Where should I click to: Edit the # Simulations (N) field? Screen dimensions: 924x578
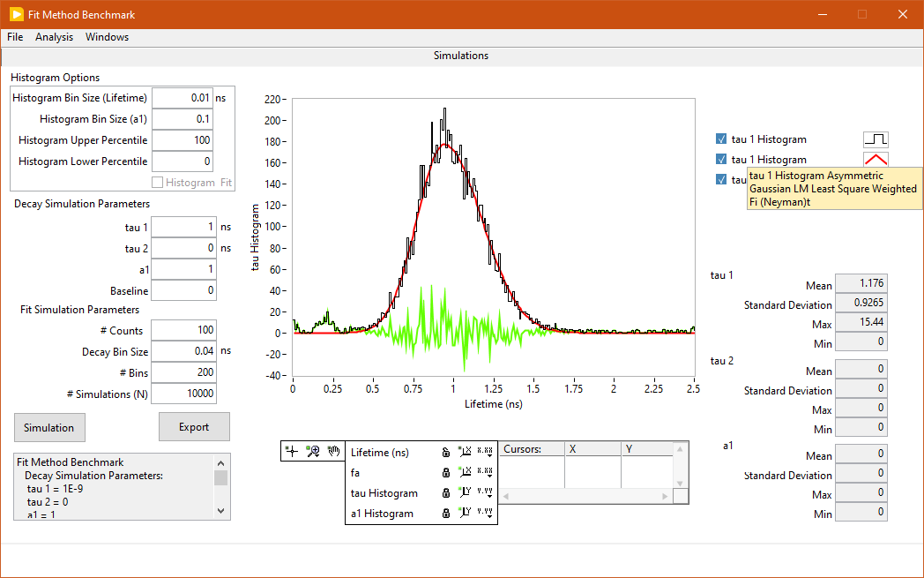[x=184, y=394]
